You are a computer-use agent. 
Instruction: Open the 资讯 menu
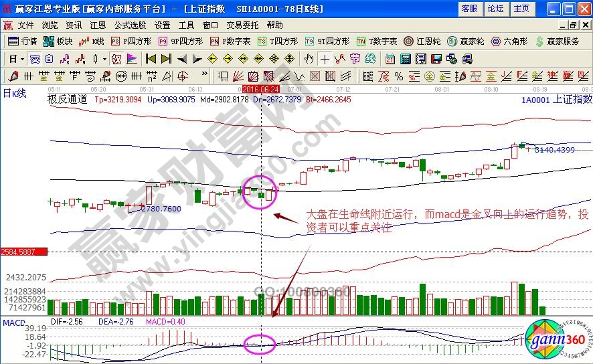tap(74, 25)
